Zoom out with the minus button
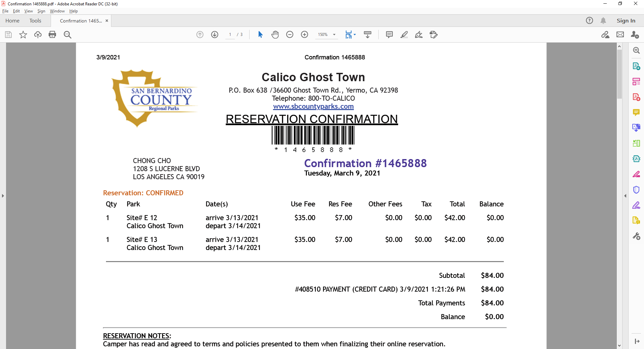644x349 pixels. 290,35
